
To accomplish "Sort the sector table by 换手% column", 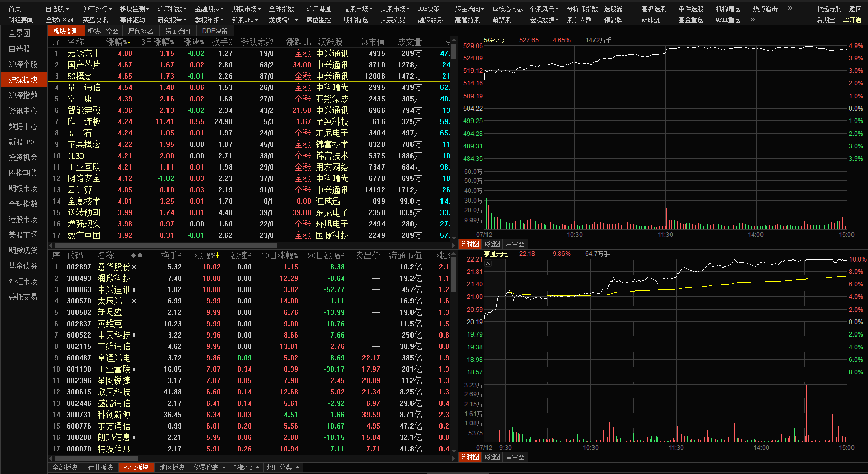I will tap(222, 42).
